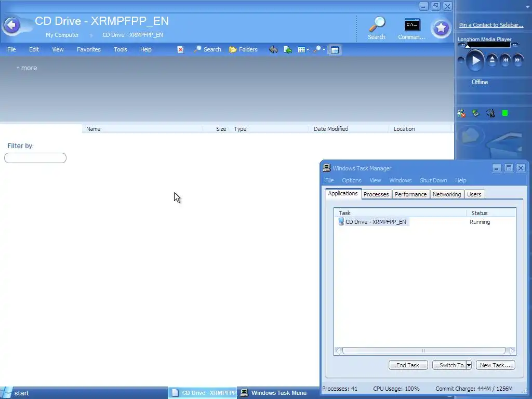532x399 pixels.
Task: Switch to the Networking tab
Action: tap(447, 194)
